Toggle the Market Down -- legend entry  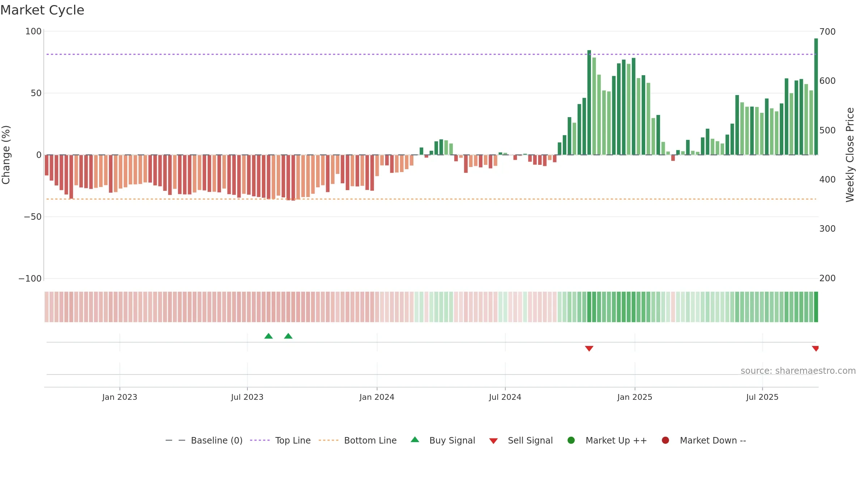704,440
